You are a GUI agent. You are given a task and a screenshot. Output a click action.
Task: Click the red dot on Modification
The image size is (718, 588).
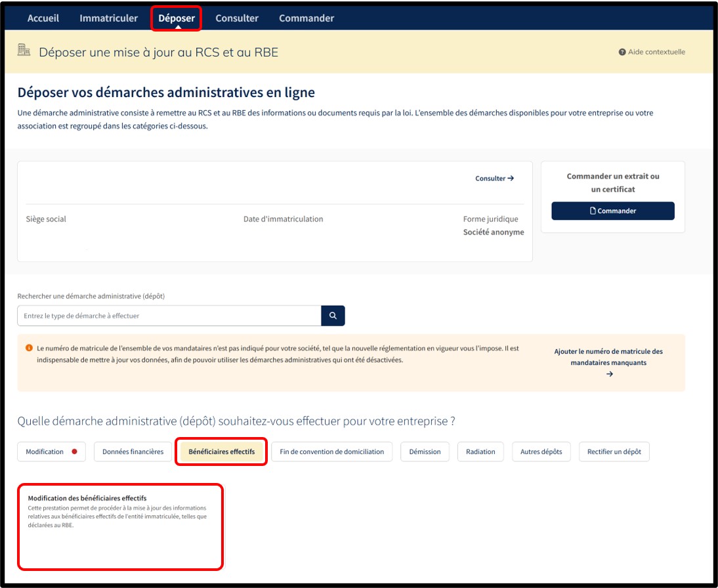pyautogui.click(x=74, y=451)
